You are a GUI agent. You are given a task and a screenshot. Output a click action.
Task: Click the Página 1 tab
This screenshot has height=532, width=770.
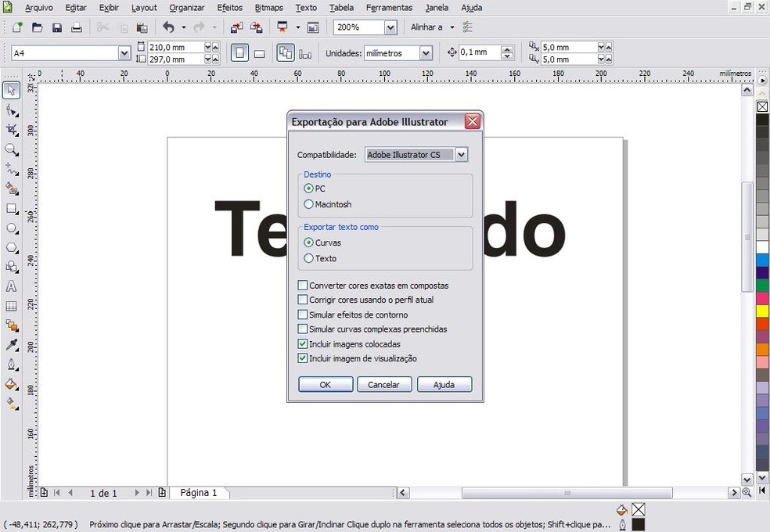click(x=200, y=492)
